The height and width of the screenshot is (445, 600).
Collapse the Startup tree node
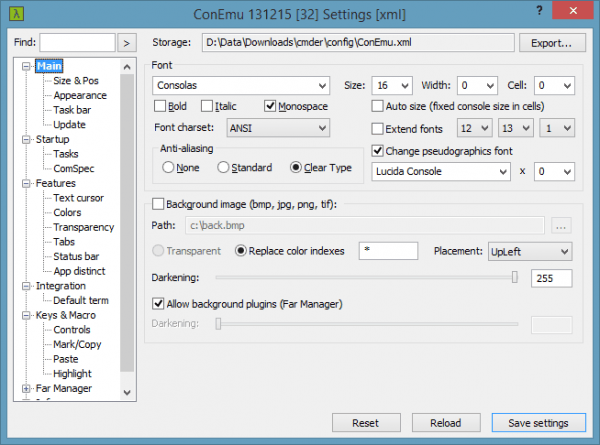tap(25, 140)
